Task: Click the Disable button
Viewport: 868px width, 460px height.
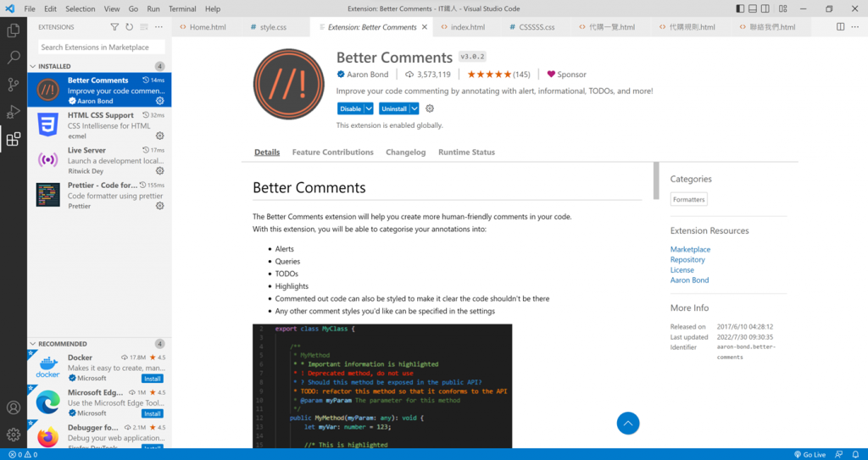Action: pos(350,108)
